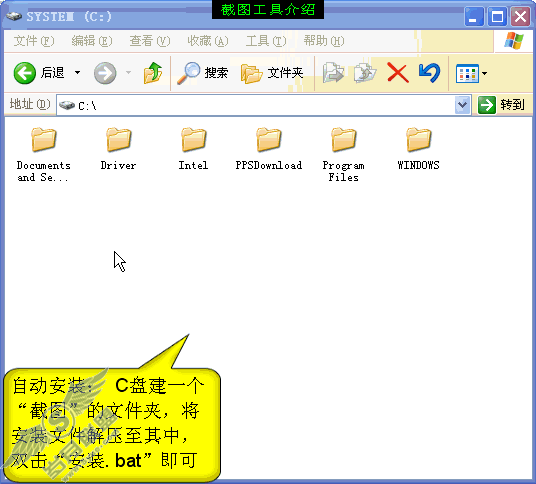The image size is (536, 484).
Task: Go up one folder level icon
Action: point(153,72)
